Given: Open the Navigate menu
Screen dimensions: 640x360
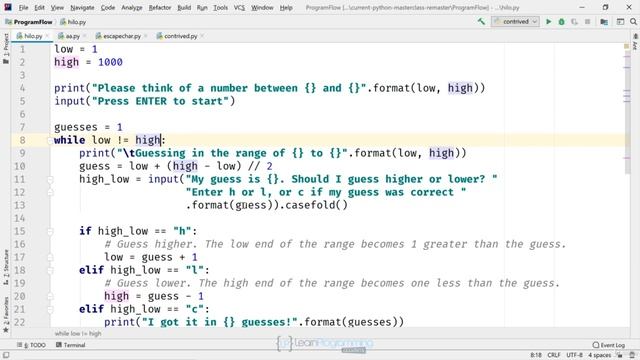Looking at the screenshot, I should pyautogui.click(x=82, y=7).
